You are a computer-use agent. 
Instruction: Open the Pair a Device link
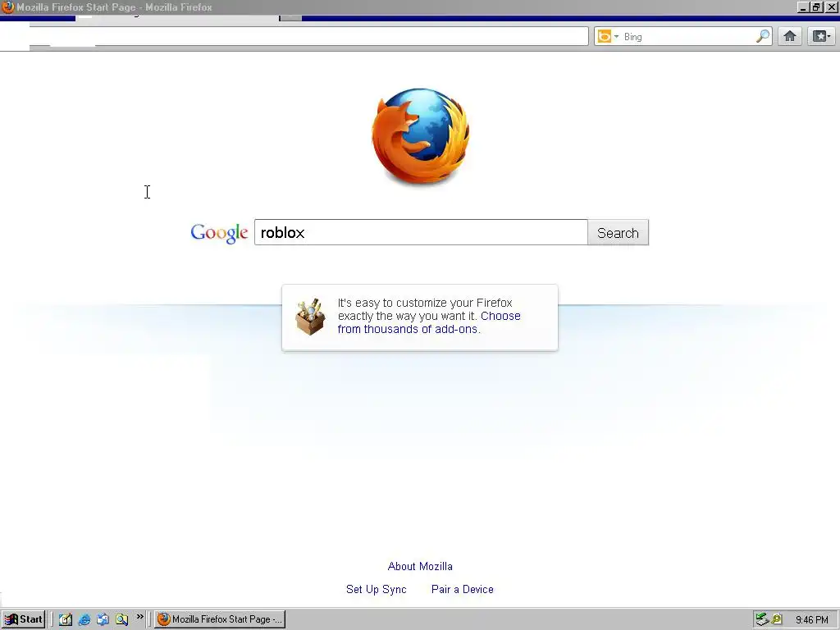(463, 589)
